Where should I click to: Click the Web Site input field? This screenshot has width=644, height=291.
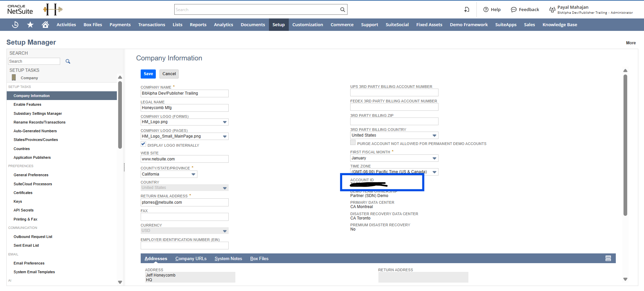pos(184,159)
